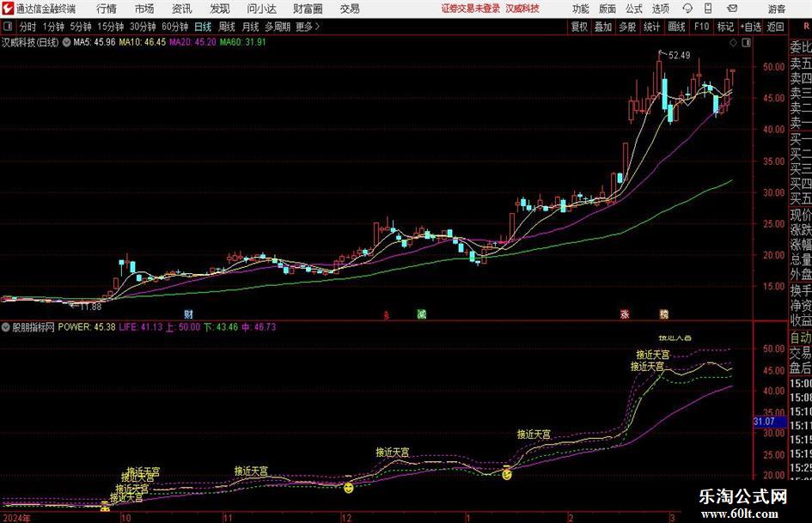Switch to the 15分钟 period tab
The width and height of the screenshot is (812, 523).
(110, 27)
